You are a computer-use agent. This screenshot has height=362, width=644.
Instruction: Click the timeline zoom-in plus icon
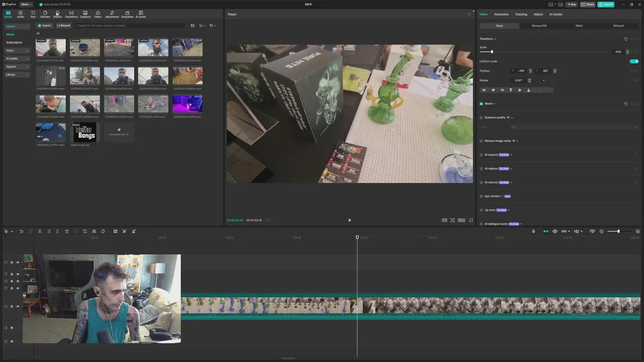tap(637, 231)
